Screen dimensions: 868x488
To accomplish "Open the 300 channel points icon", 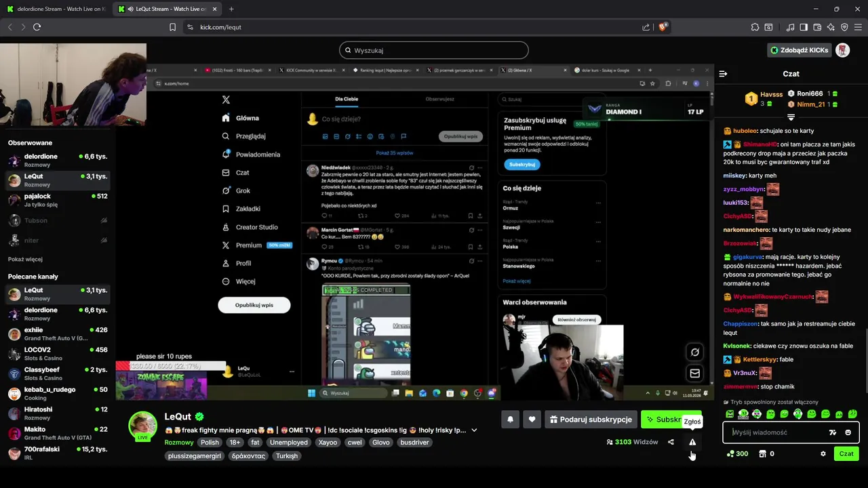I will [730, 453].
